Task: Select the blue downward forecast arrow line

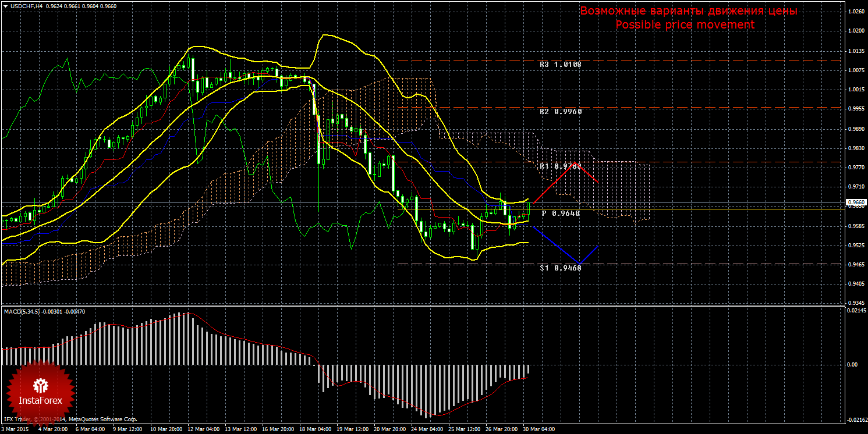Action: (556, 244)
